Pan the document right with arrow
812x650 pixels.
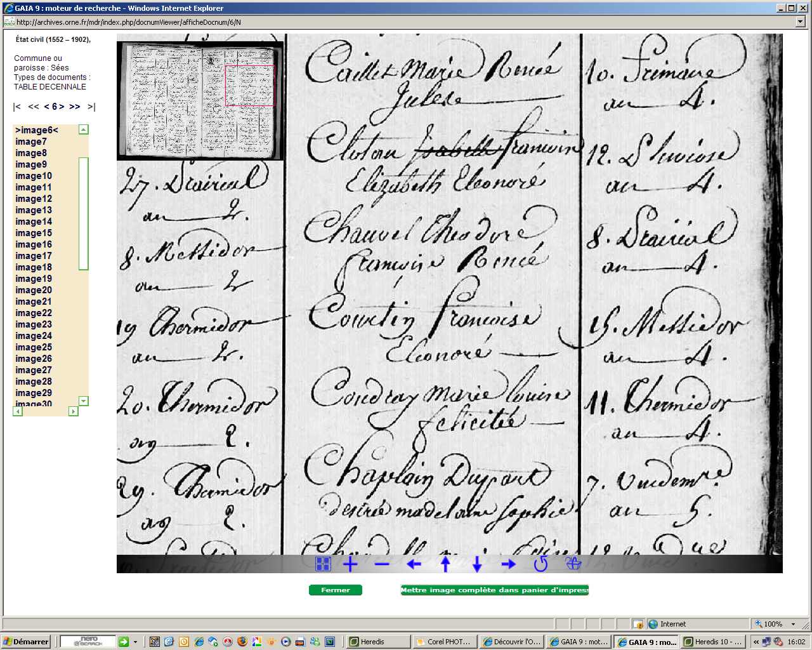pos(508,564)
